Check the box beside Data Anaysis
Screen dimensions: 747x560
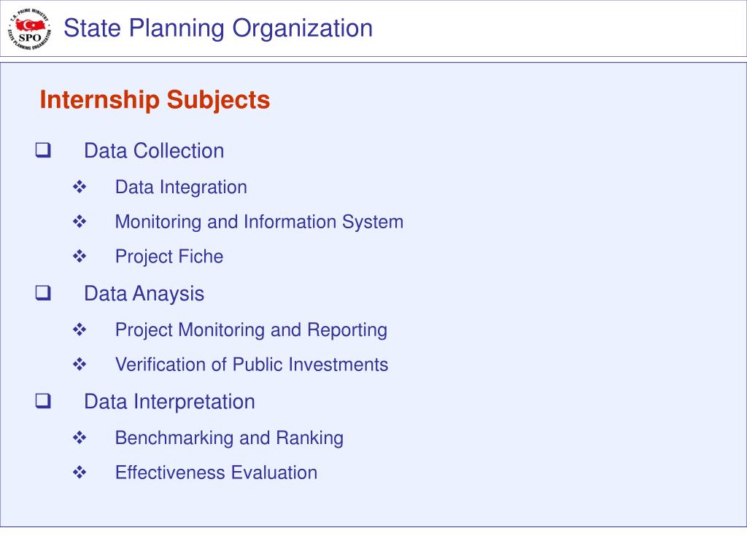tap(43, 293)
